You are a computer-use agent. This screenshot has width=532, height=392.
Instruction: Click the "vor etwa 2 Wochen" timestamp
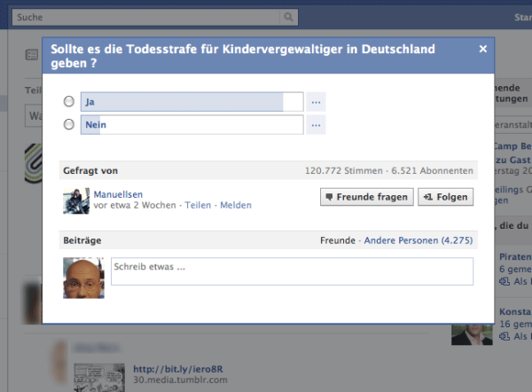[x=135, y=206]
